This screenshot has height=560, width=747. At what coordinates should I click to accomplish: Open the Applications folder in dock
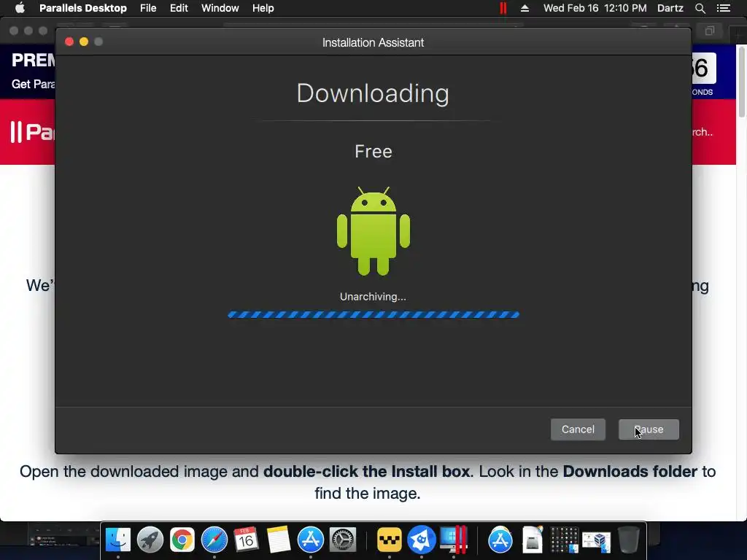500,540
